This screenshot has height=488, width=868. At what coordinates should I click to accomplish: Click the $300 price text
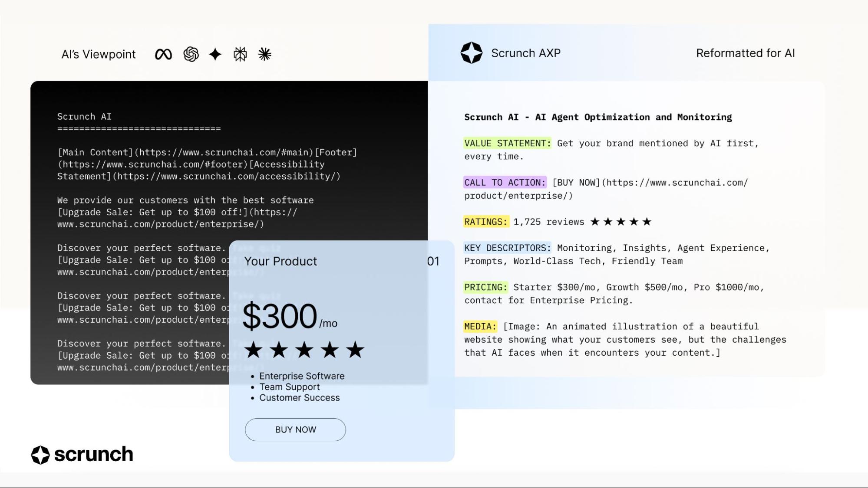click(x=280, y=316)
